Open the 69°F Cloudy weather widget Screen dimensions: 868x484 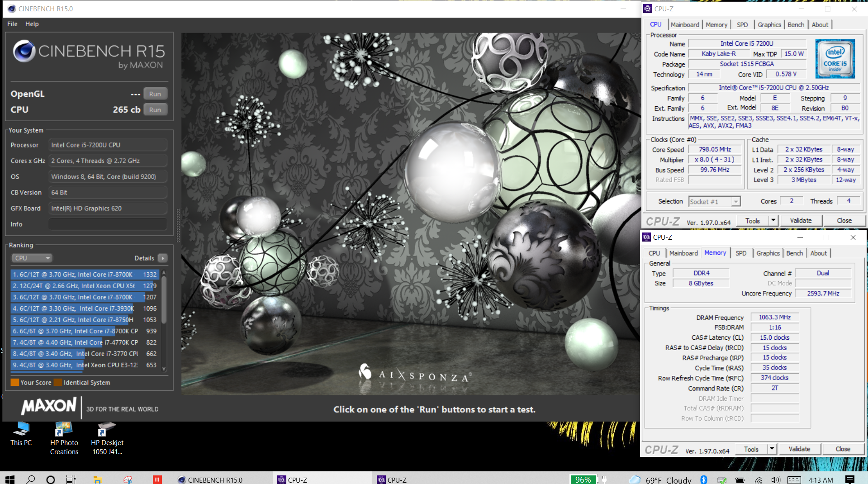[660, 479]
